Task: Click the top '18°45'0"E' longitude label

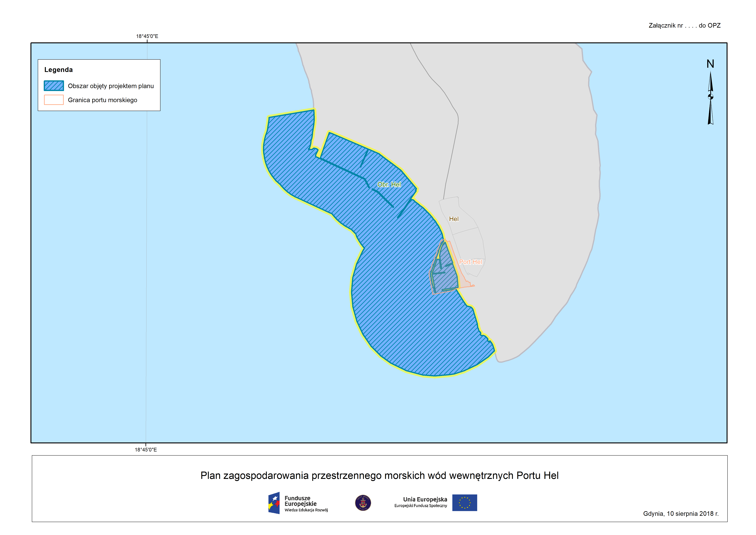Action: pos(147,36)
